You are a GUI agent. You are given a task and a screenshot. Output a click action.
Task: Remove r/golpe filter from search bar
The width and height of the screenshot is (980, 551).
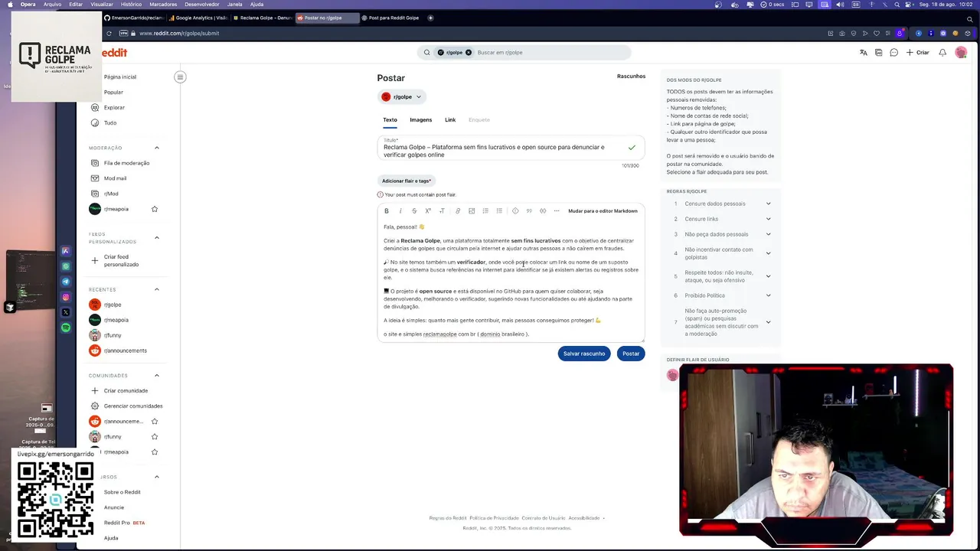click(469, 53)
